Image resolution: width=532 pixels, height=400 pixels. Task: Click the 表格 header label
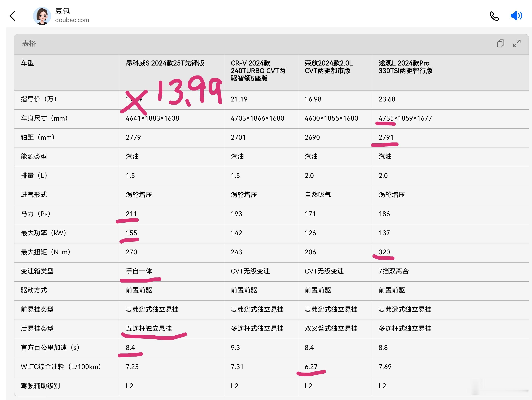[x=29, y=43]
